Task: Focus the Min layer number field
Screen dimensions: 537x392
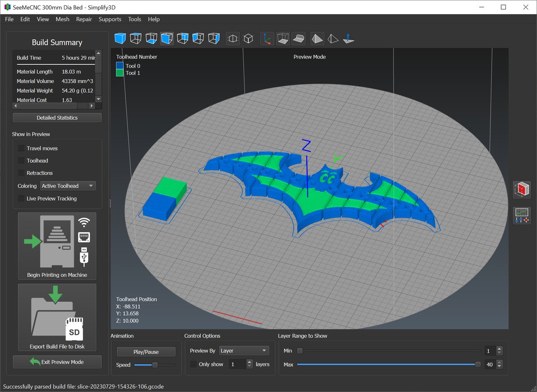Action: pos(490,351)
